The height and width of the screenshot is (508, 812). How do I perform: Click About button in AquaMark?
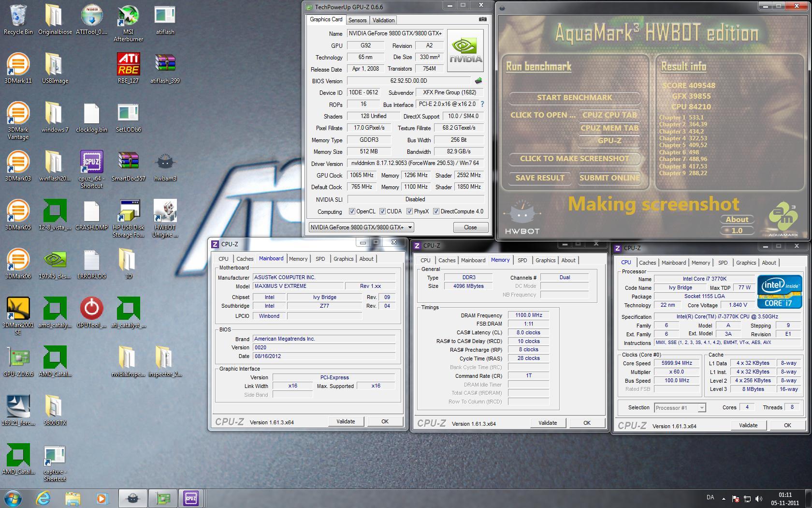737,220
